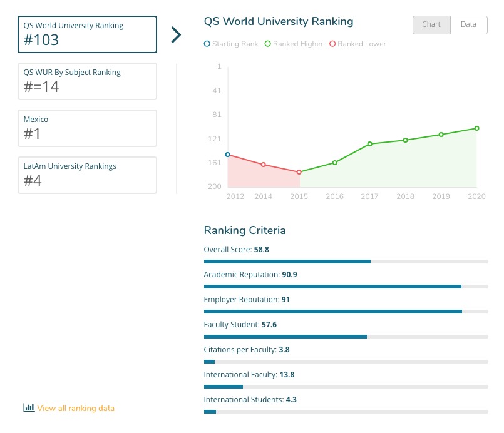The height and width of the screenshot is (433, 504).
Task: Click the View all ranking data link
Action: click(x=76, y=408)
